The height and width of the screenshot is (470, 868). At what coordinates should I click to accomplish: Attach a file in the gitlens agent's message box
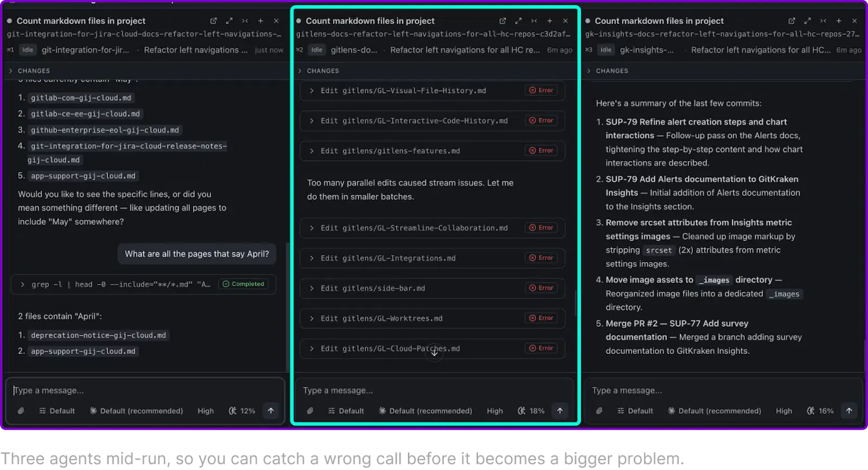[x=310, y=411]
